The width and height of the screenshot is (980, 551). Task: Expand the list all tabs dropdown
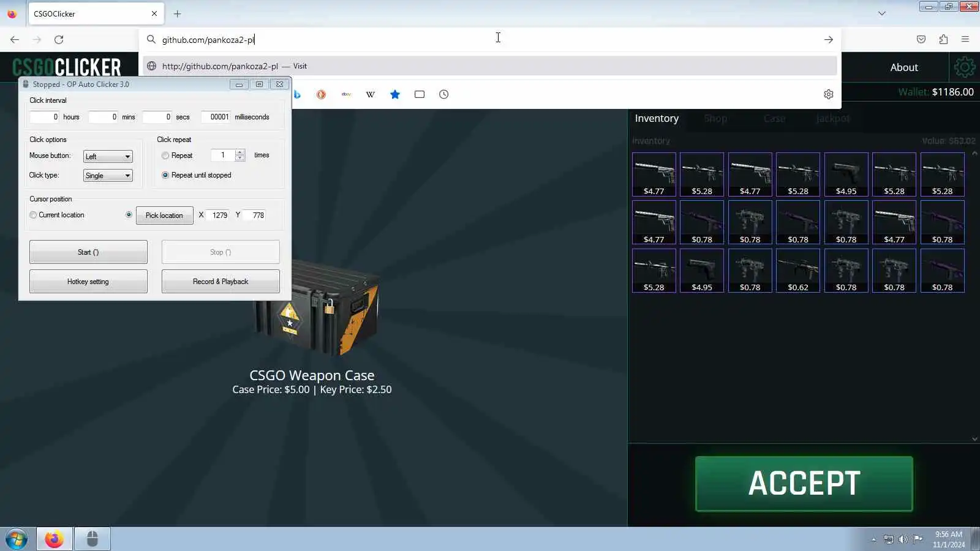[x=882, y=13]
